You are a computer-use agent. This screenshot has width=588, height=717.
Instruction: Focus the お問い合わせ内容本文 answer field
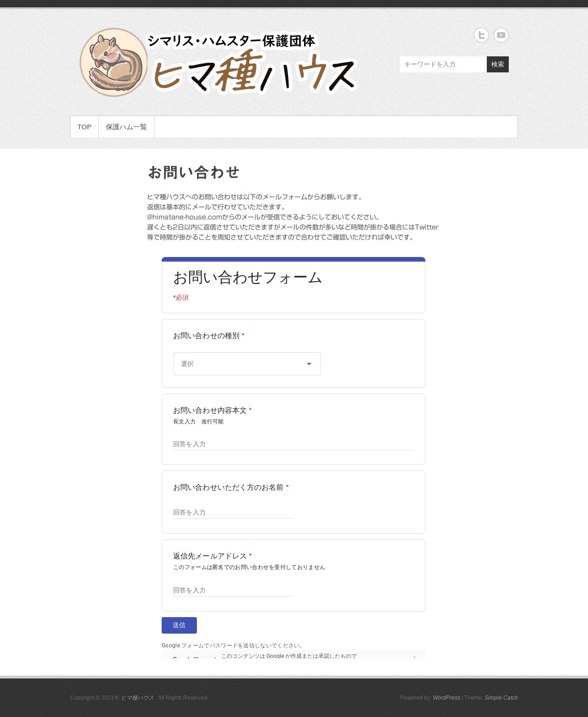(294, 444)
